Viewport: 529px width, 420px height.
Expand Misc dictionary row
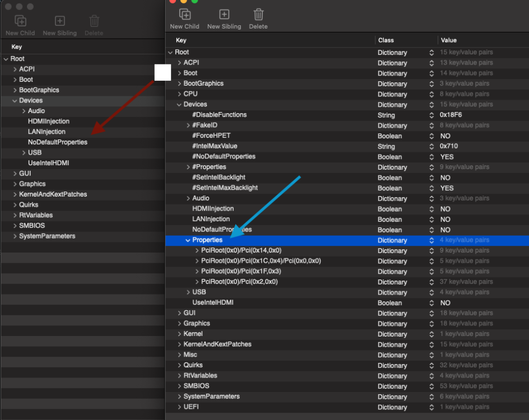(x=179, y=355)
